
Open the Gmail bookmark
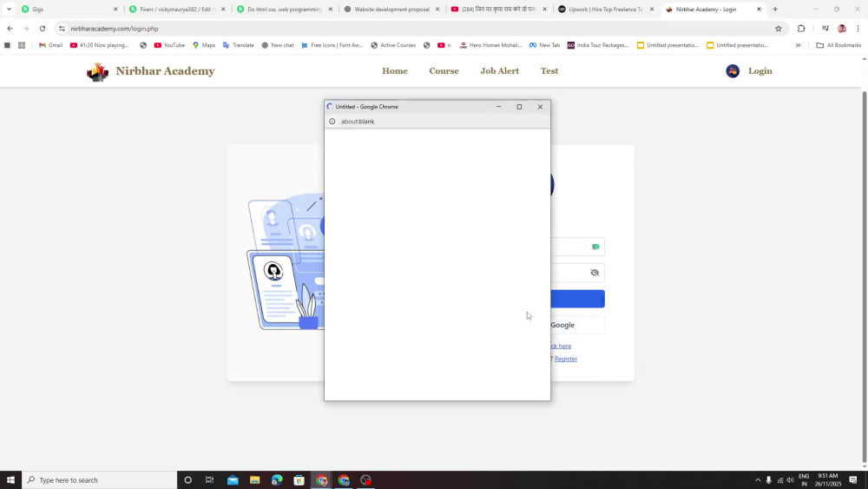[50, 45]
